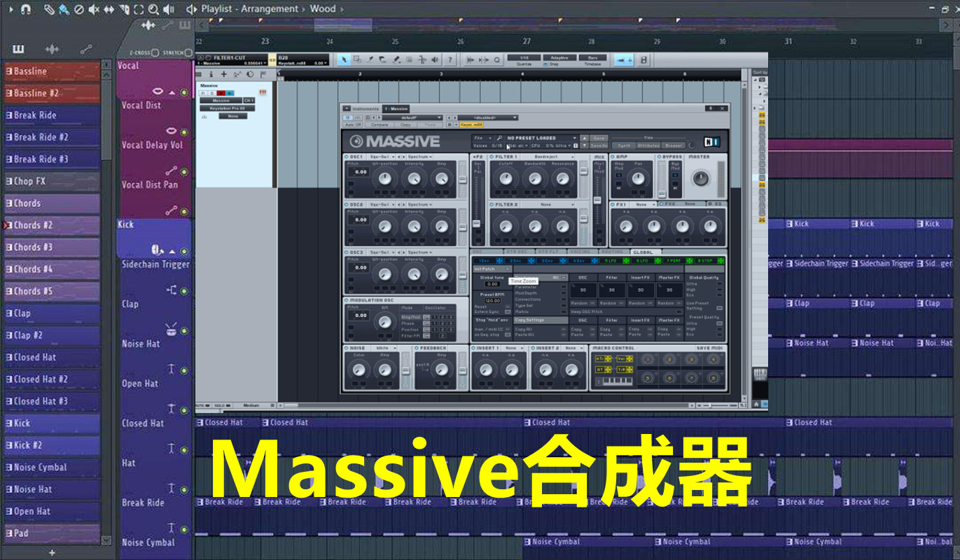Select the arrow pointer tool in Studio One toolbar

344,59
